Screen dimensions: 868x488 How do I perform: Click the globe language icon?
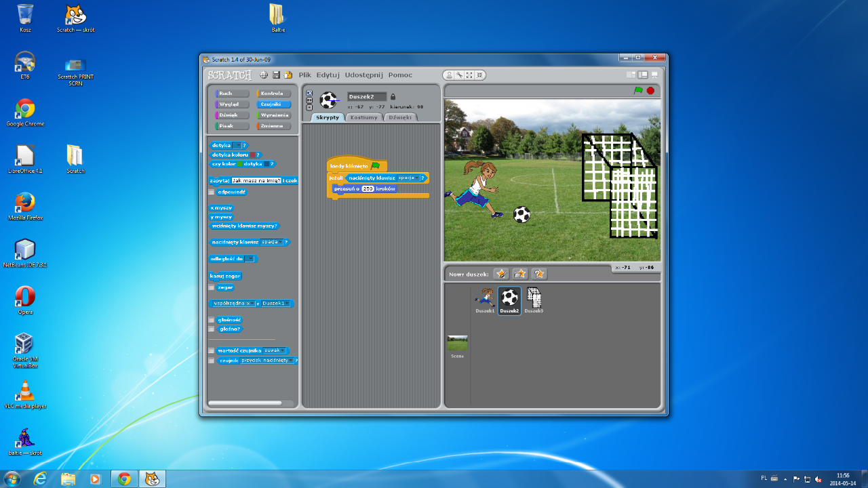[x=264, y=75]
